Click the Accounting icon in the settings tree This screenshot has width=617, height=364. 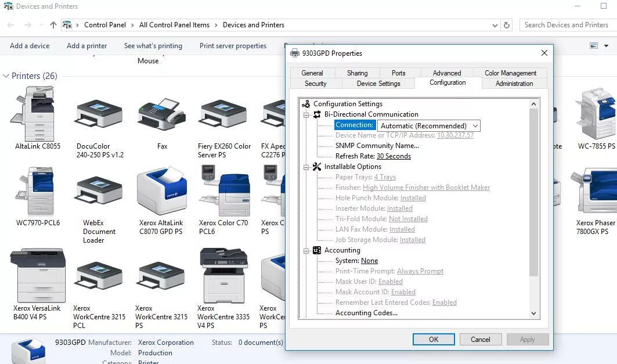click(317, 250)
